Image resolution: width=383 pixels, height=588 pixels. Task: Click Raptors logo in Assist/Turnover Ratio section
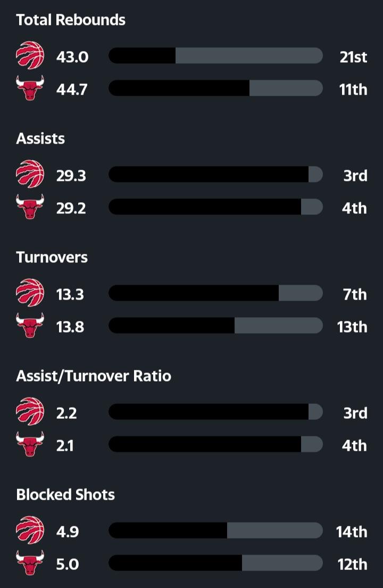pyautogui.click(x=30, y=412)
